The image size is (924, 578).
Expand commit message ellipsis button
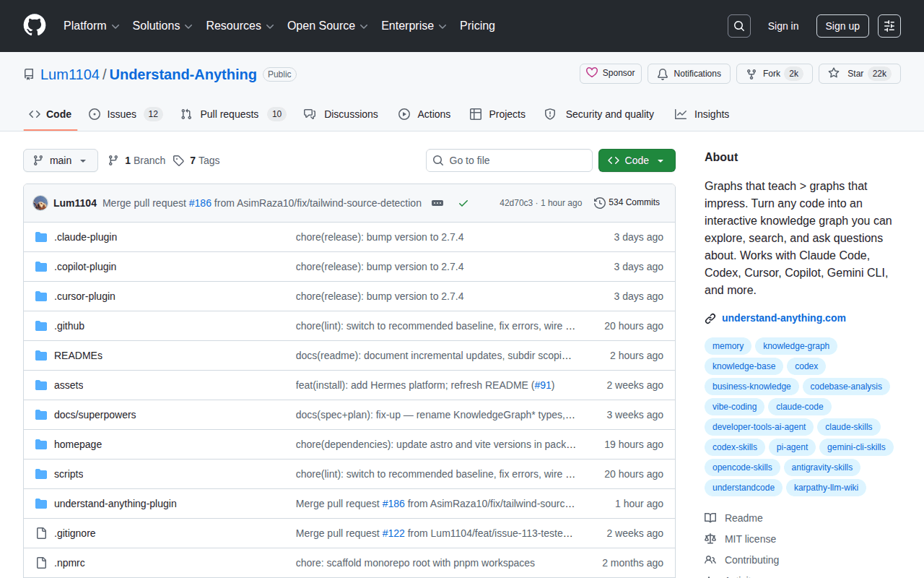tap(437, 203)
